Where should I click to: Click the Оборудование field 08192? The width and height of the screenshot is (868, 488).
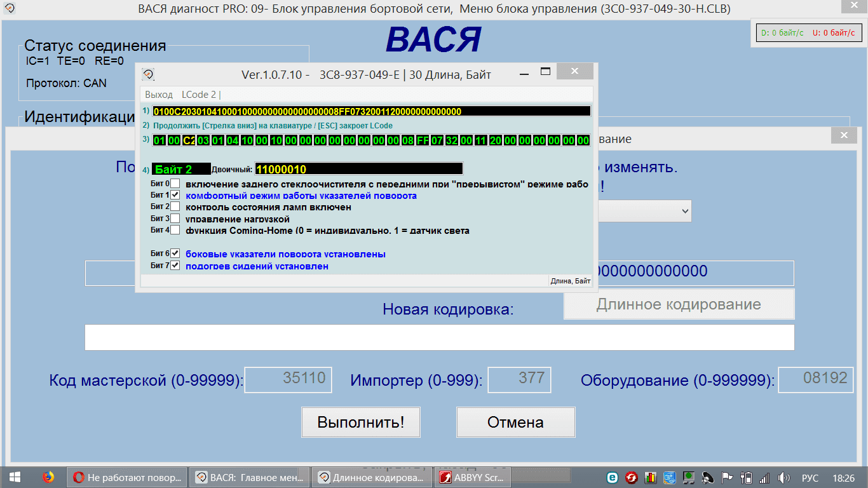816,379
